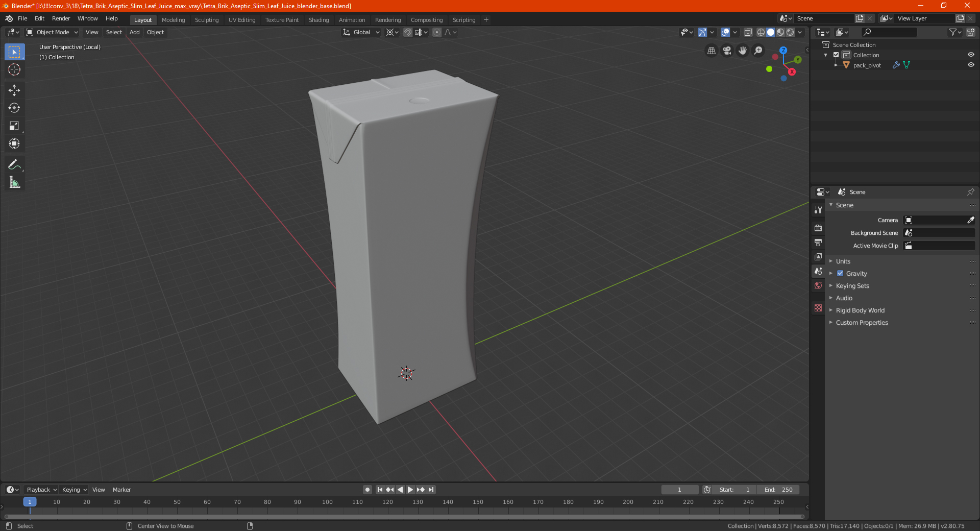
Task: Disable the Gravity checkbox
Action: coord(840,273)
